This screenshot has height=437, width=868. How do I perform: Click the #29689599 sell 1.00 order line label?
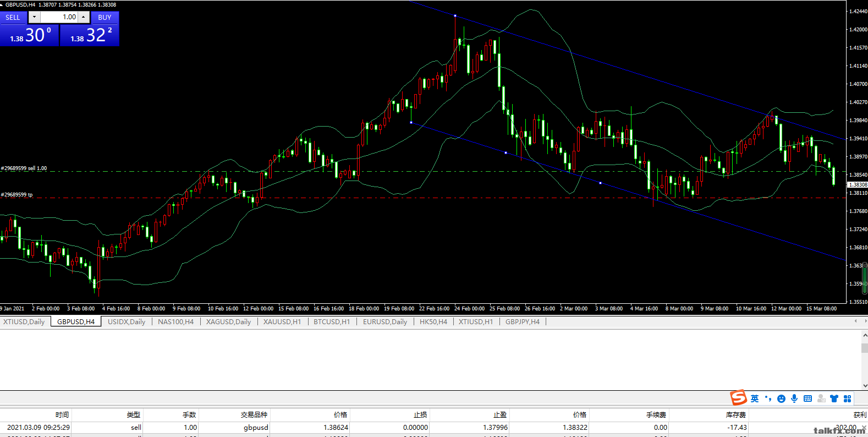24,168
